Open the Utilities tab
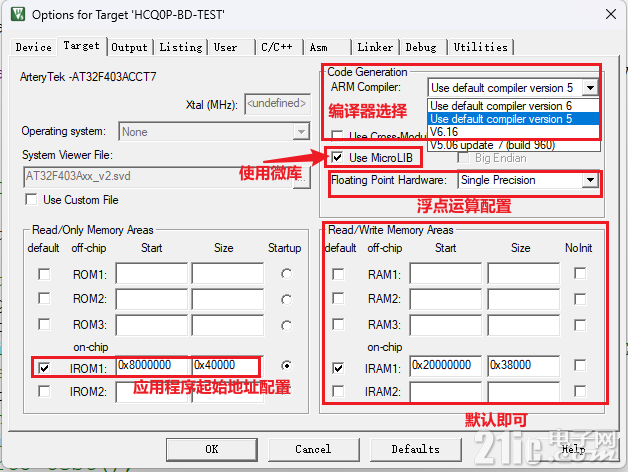 481,47
